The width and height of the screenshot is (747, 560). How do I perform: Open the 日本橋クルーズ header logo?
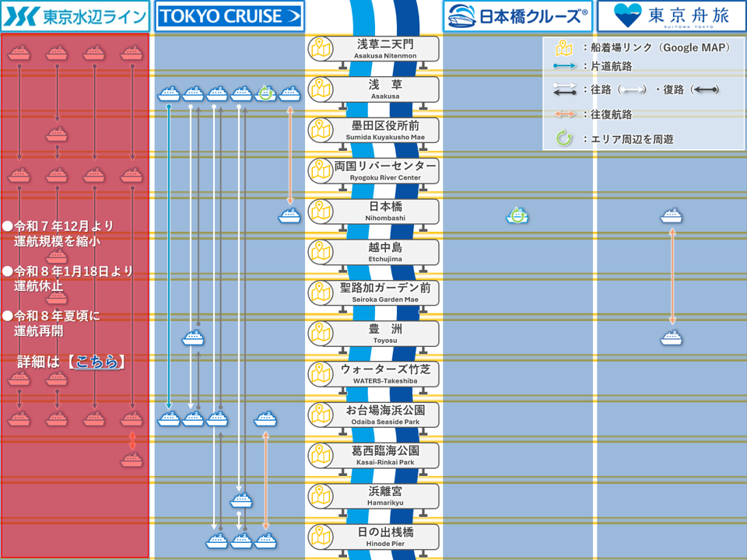(517, 16)
